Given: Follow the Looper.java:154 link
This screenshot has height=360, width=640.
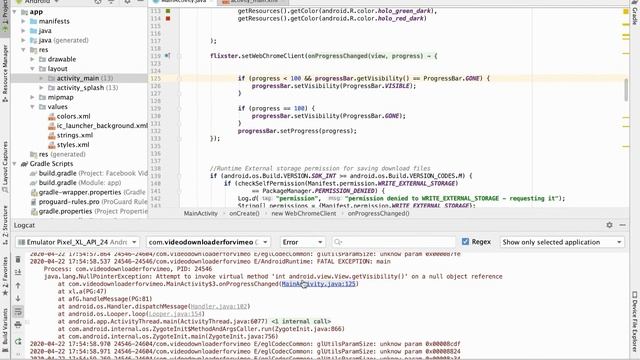Looking at the screenshot, I should point(175,314).
